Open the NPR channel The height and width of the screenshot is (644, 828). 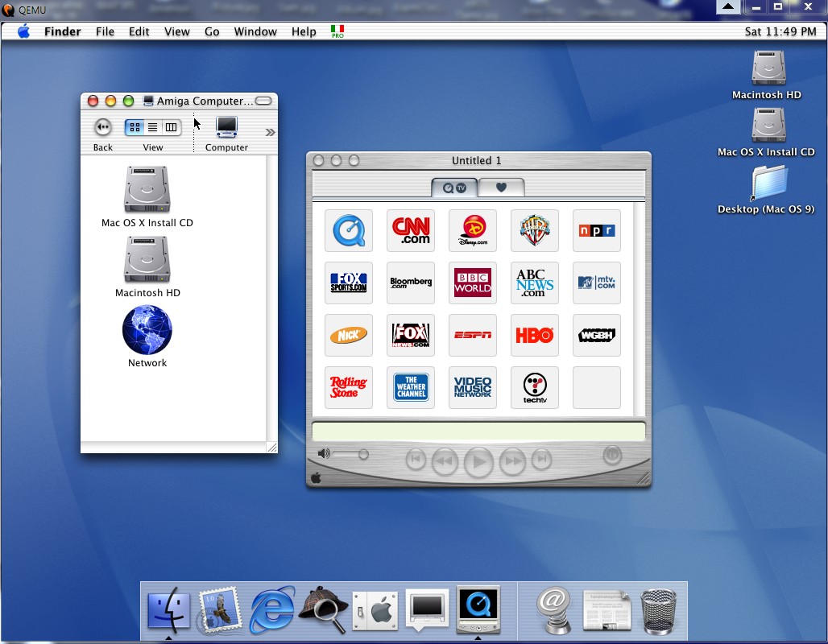597,231
